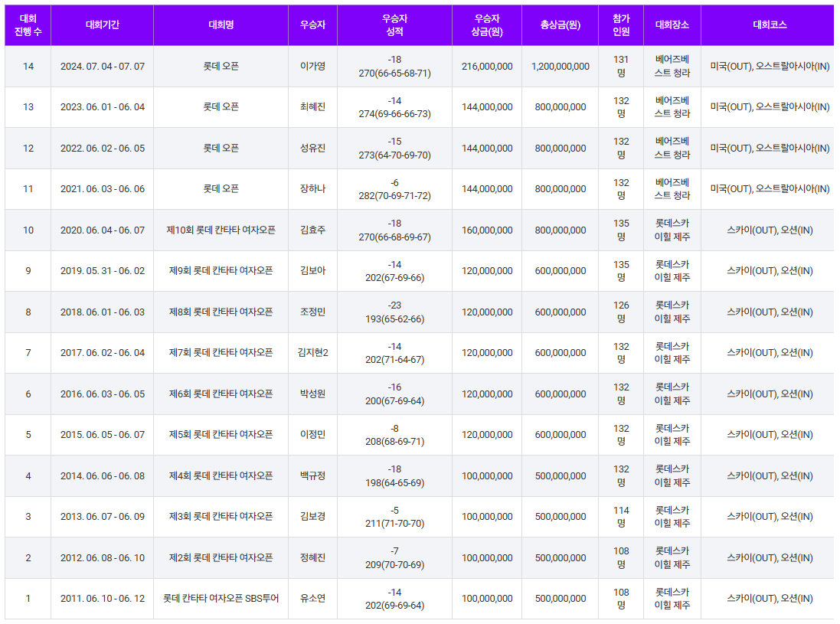Click date 2021. 06. 03 - 06. 06
The height and width of the screenshot is (624, 840).
point(103,189)
